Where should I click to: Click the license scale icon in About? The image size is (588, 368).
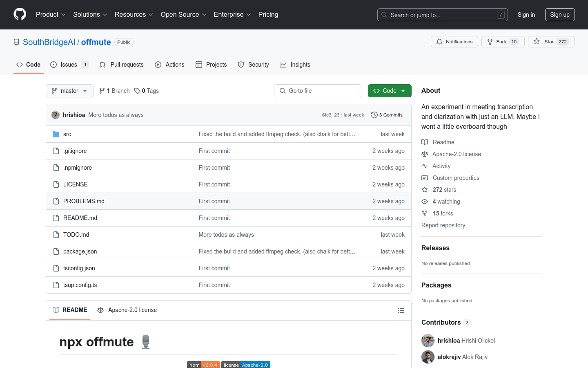[x=425, y=154]
